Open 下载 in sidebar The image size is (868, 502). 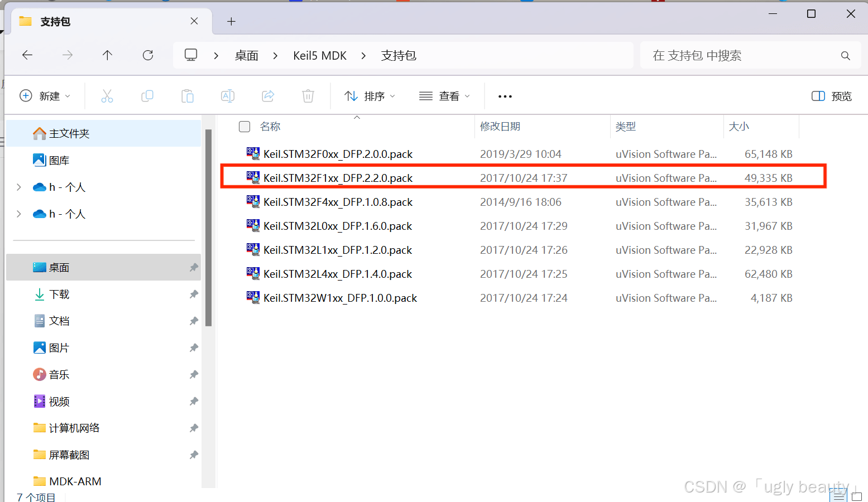(x=103, y=294)
